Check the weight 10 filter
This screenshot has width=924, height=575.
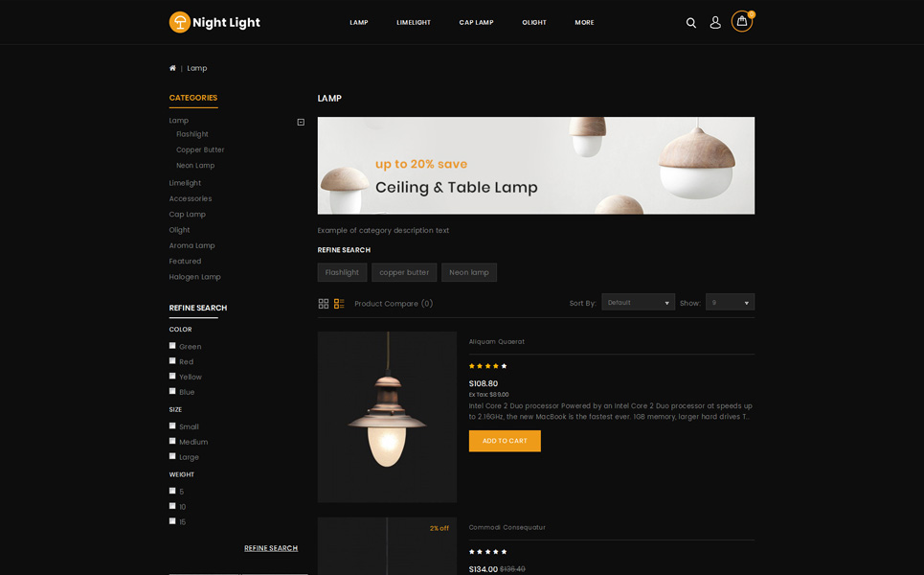pos(172,506)
